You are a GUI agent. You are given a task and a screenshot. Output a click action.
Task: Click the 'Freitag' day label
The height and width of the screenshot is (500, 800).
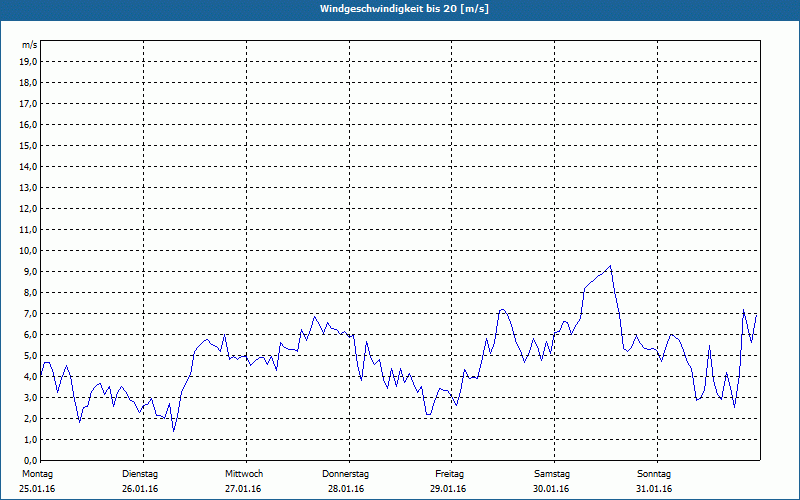[x=449, y=474]
